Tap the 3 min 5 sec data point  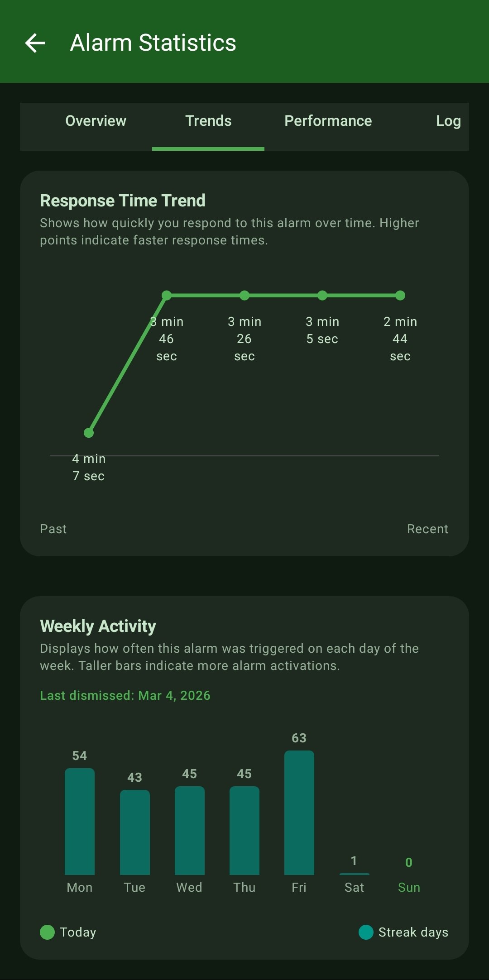pos(322,296)
